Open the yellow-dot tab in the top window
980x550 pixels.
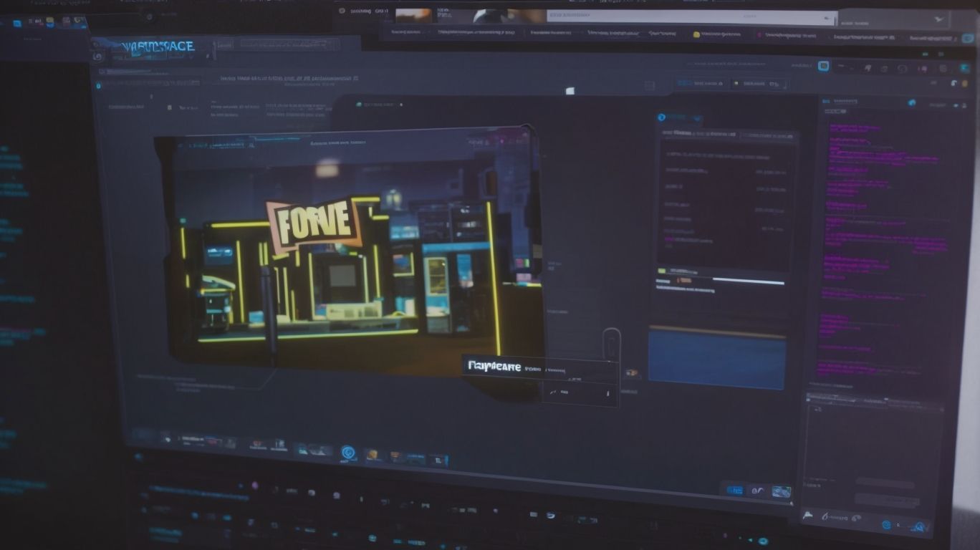coord(716,34)
